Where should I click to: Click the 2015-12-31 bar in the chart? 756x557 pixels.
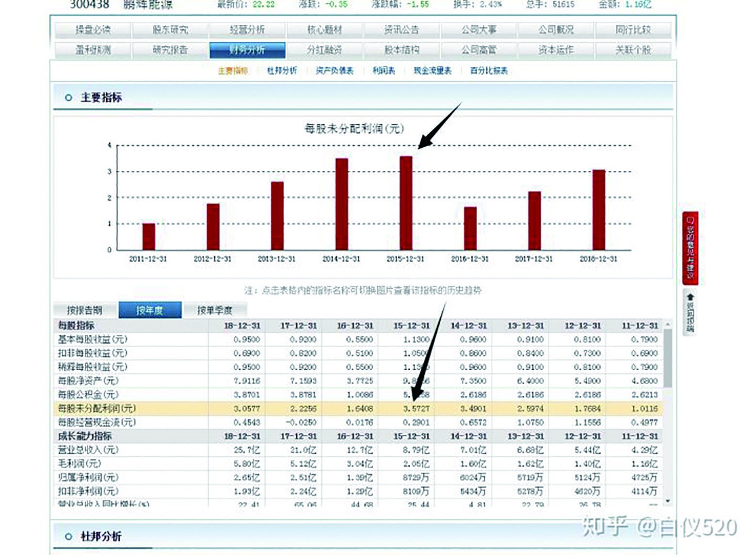[x=405, y=204]
